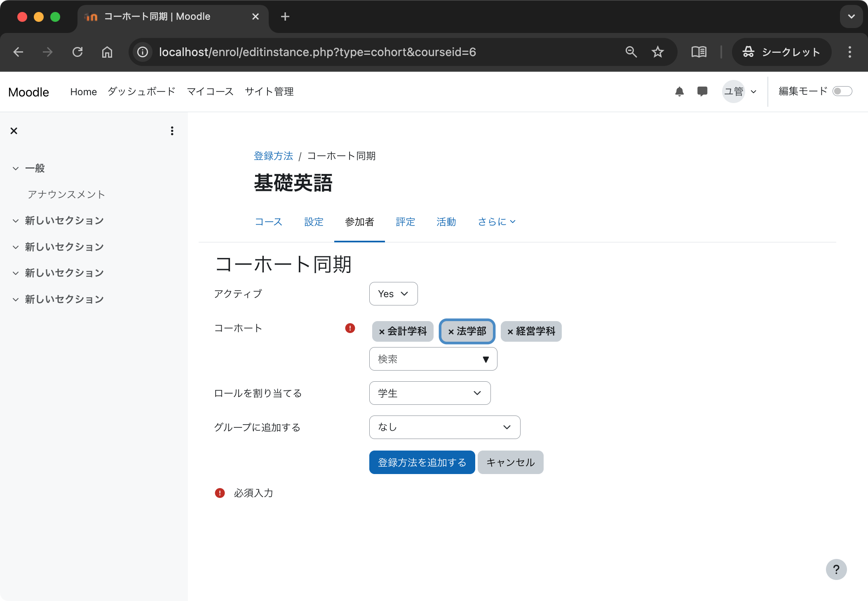This screenshot has width=868, height=601.
Task: Switch to the 評定 tab
Action: (x=406, y=222)
